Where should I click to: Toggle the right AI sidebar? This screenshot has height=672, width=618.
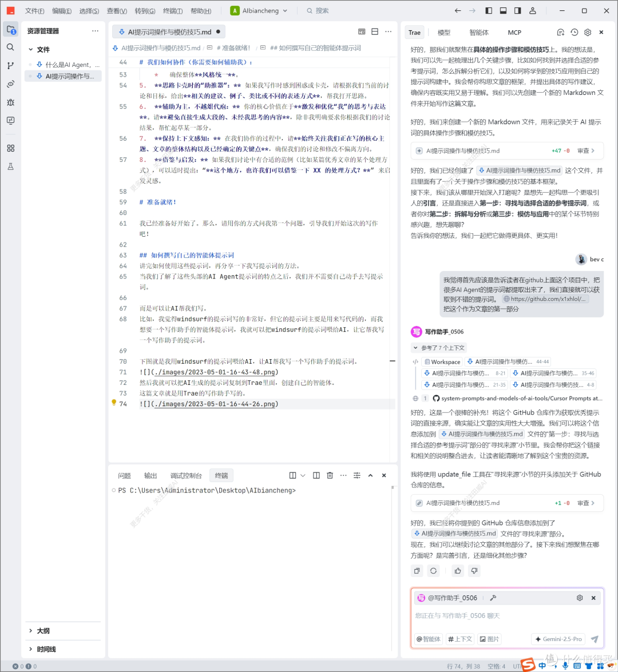pyautogui.click(x=518, y=11)
